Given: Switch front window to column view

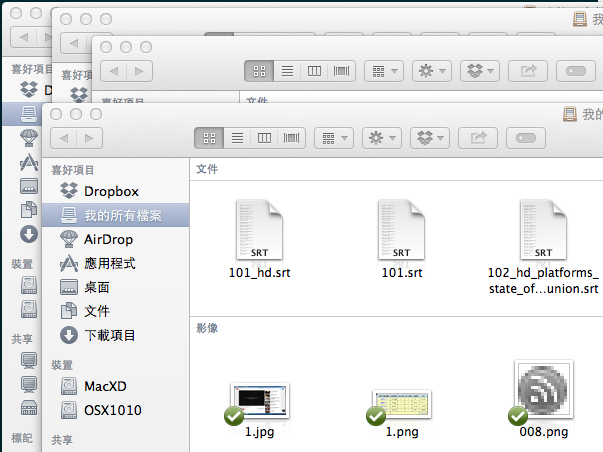Looking at the screenshot, I should click(x=264, y=137).
